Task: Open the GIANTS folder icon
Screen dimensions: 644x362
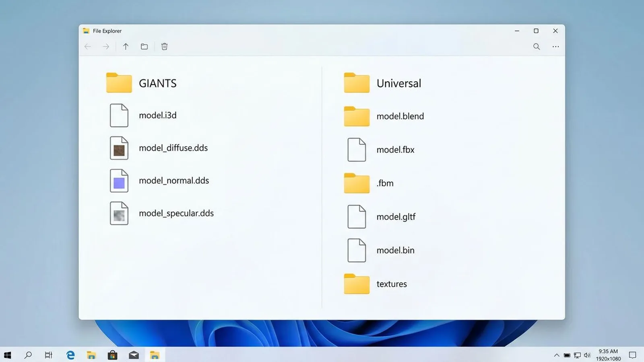Action: coord(119,82)
